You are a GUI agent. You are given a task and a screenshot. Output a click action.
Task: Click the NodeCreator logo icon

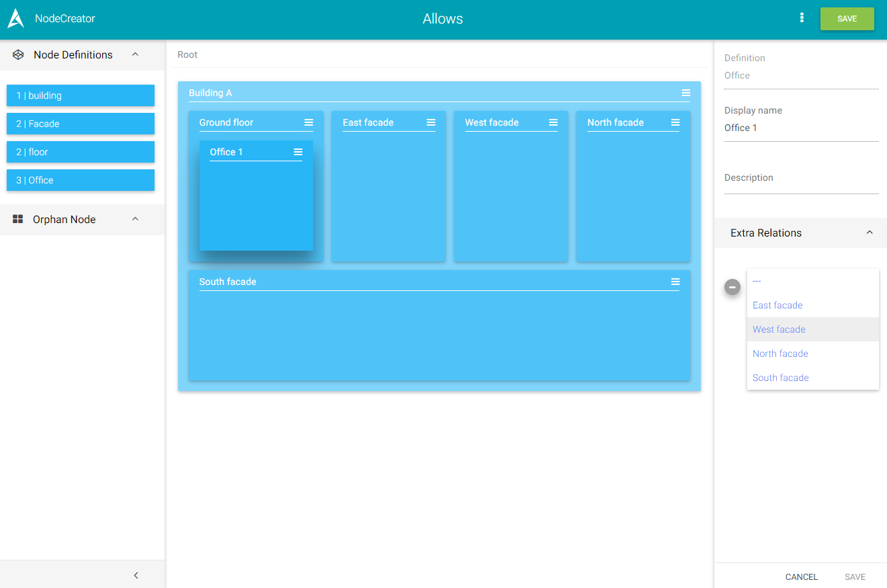pos(15,19)
